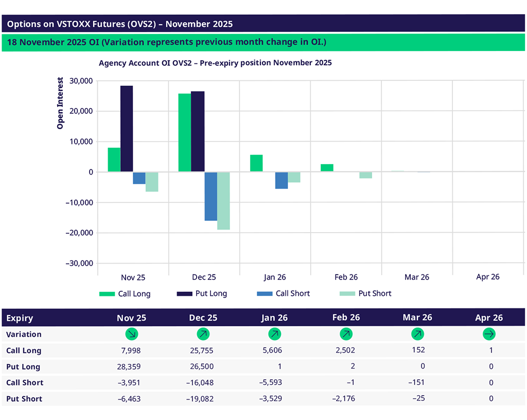Click the Dec 25 Call Short bar
Image resolution: width=527 pixels, height=420 pixels.
point(210,196)
